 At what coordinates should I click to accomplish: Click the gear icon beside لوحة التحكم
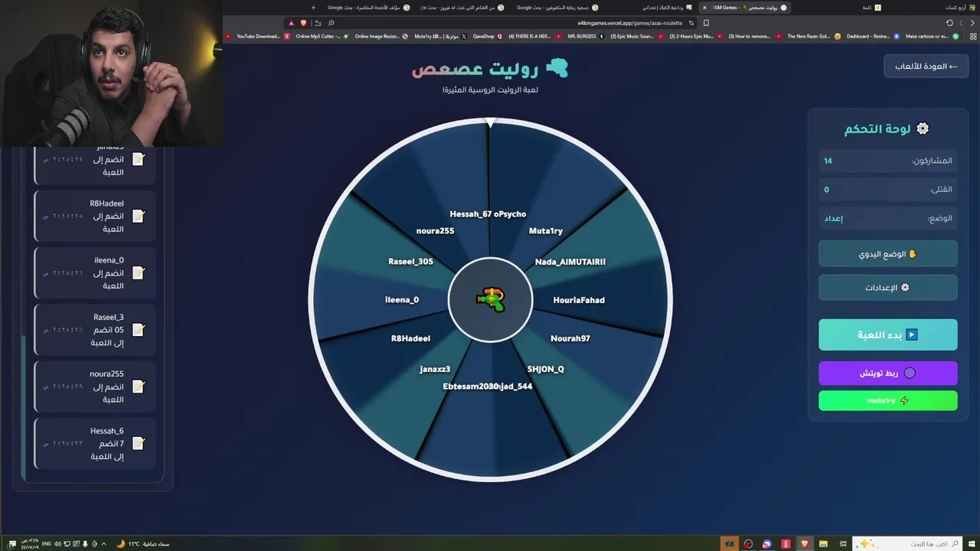[923, 129]
